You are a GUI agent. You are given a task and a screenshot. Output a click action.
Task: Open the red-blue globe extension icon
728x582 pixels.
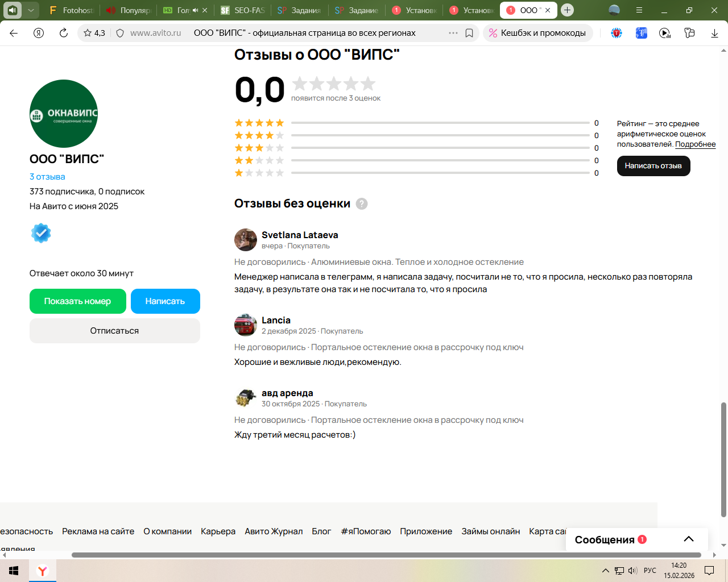[617, 33]
